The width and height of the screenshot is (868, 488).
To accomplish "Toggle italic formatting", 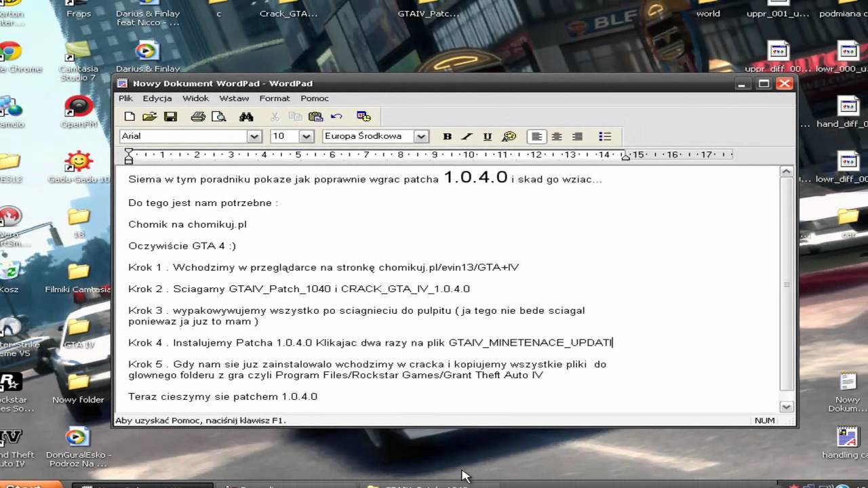I will pos(467,136).
